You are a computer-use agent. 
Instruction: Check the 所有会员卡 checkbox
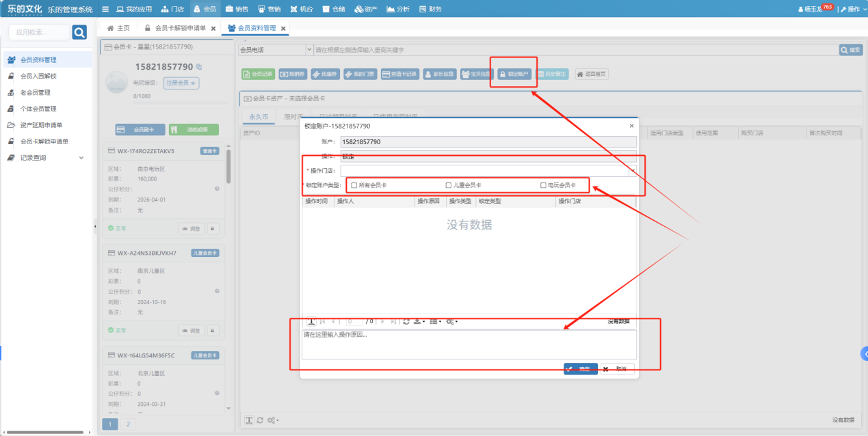(354, 185)
